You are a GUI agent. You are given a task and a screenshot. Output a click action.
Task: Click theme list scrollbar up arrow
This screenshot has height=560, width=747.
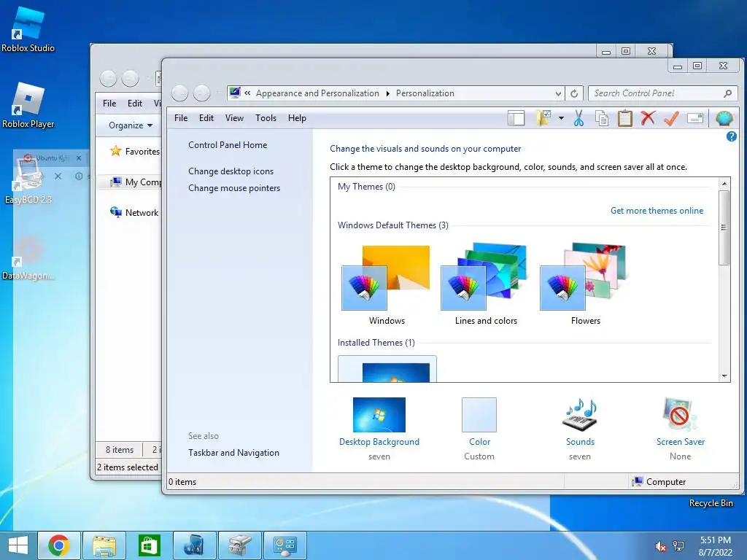pyautogui.click(x=724, y=184)
